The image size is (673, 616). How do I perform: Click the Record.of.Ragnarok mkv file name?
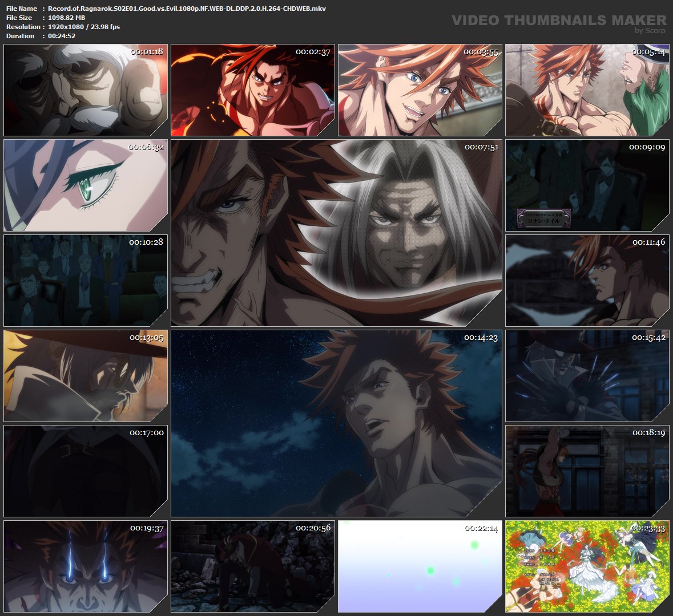pyautogui.click(x=187, y=9)
